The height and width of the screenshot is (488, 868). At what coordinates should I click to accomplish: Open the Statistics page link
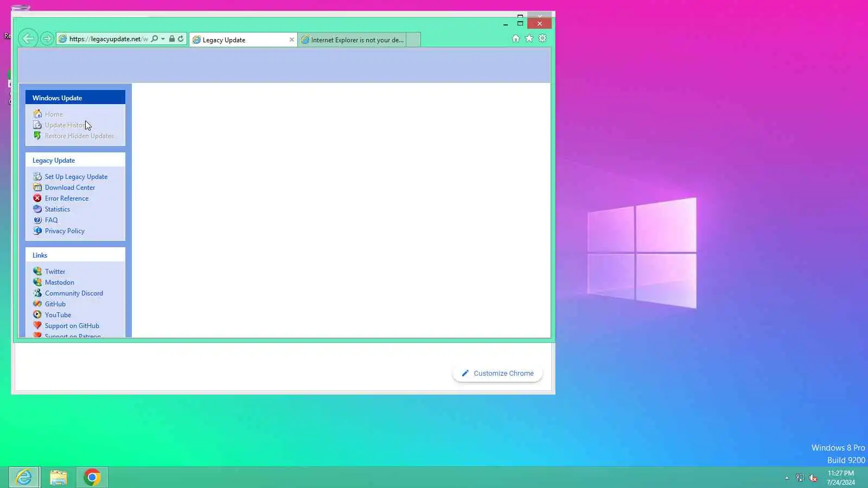pos(58,209)
